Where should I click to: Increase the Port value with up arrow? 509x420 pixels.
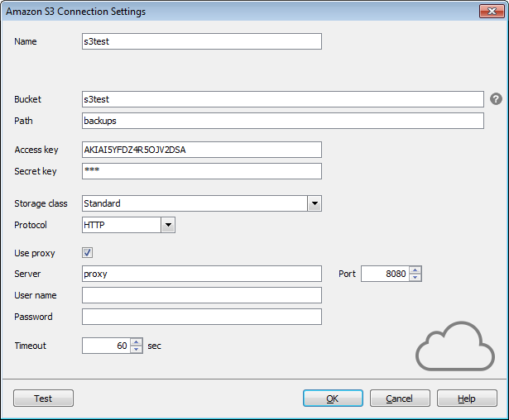coord(415,270)
